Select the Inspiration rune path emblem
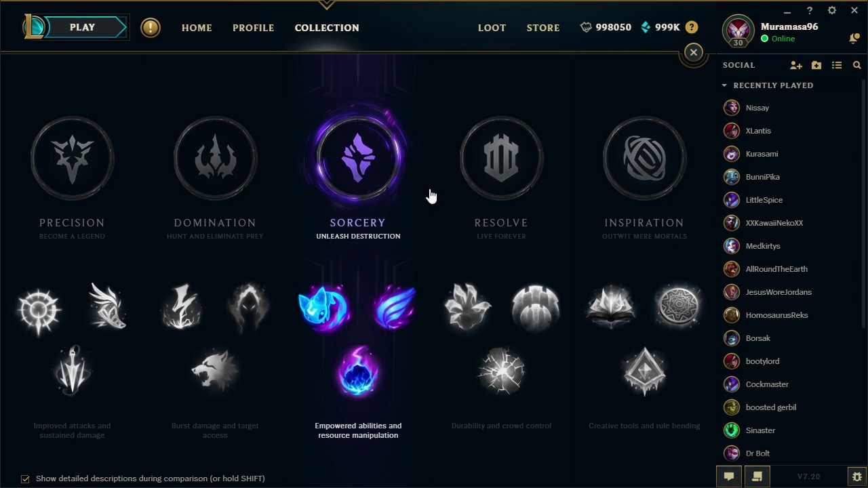 644,158
